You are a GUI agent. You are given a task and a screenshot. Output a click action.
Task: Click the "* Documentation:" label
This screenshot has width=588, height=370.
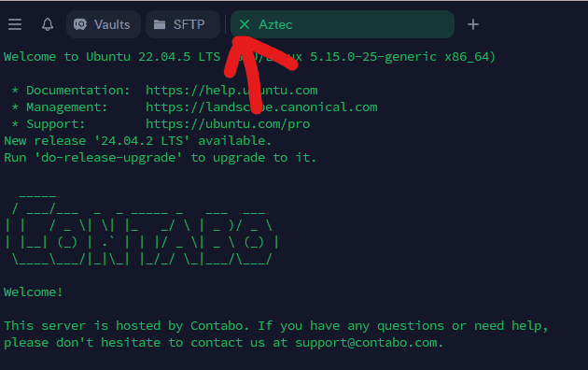[71, 90]
